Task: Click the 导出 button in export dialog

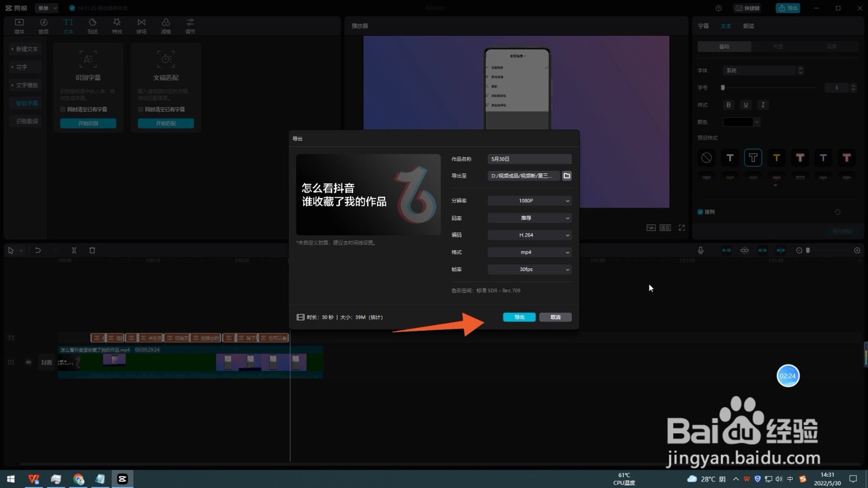Action: pyautogui.click(x=519, y=317)
